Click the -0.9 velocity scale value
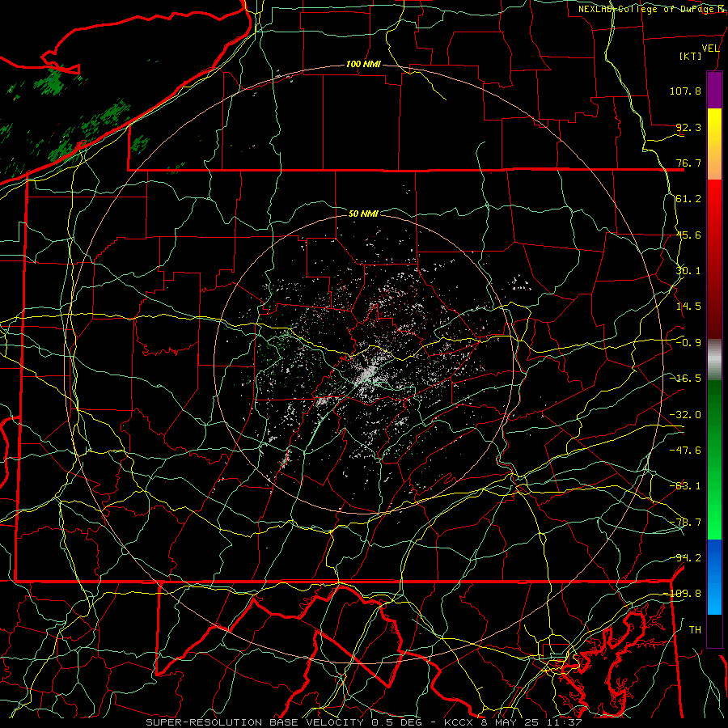The width and height of the screenshot is (728, 728). 688,343
